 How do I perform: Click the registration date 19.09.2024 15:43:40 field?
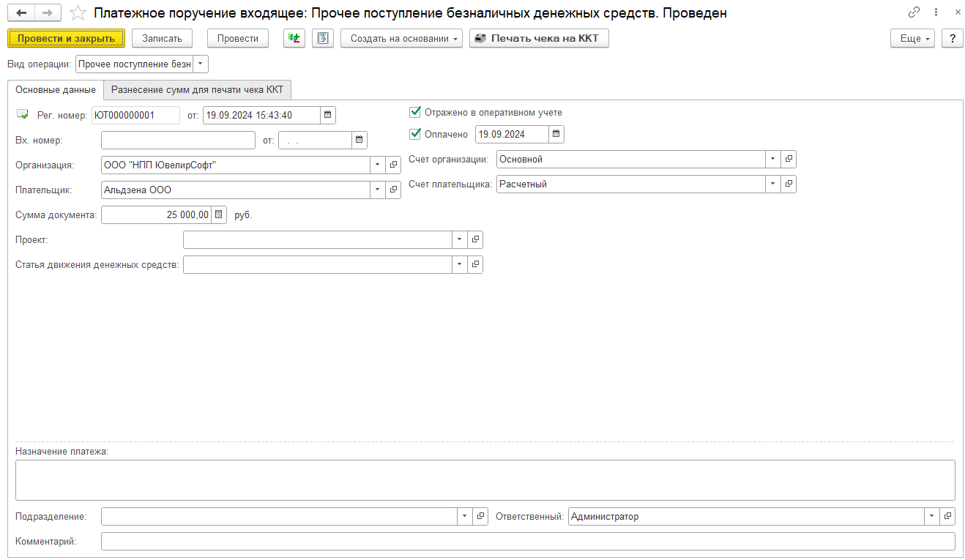(x=261, y=115)
